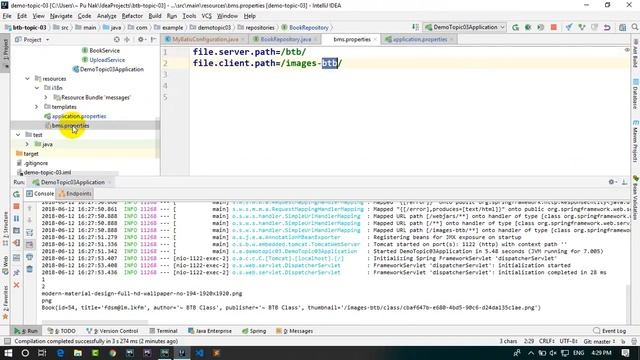Open the VCS menu
Image resolution: width=640 pixels, height=360 pixels.
tap(207, 16)
